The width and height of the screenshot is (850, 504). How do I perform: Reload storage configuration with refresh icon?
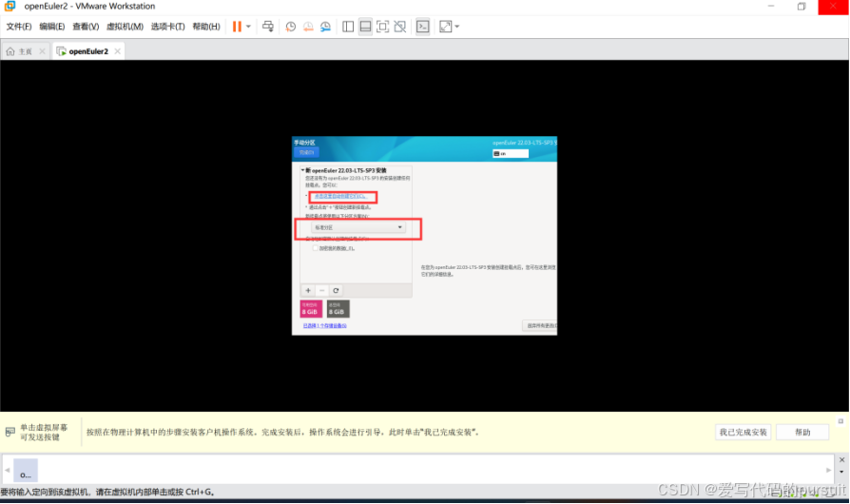pos(336,290)
